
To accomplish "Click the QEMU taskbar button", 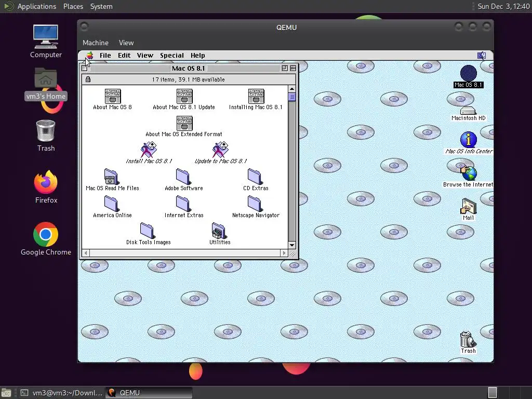I will tap(149, 393).
